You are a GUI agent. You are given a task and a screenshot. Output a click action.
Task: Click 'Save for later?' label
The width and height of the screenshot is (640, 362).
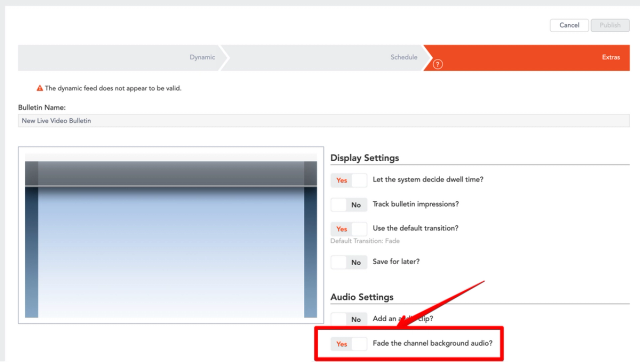396,262
